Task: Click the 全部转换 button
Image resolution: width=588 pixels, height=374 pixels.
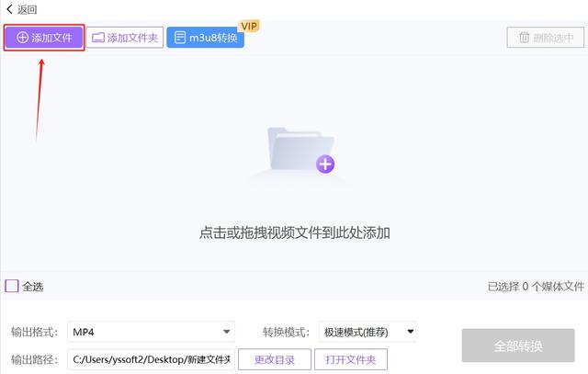Action: [518, 346]
